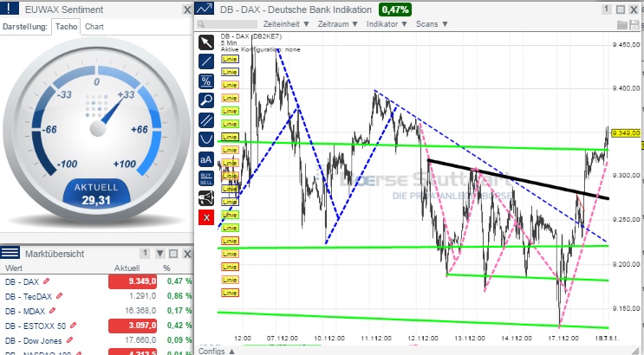Open the Zeitraum dropdown
Viewport: 644px width, 355px height.
(x=338, y=24)
